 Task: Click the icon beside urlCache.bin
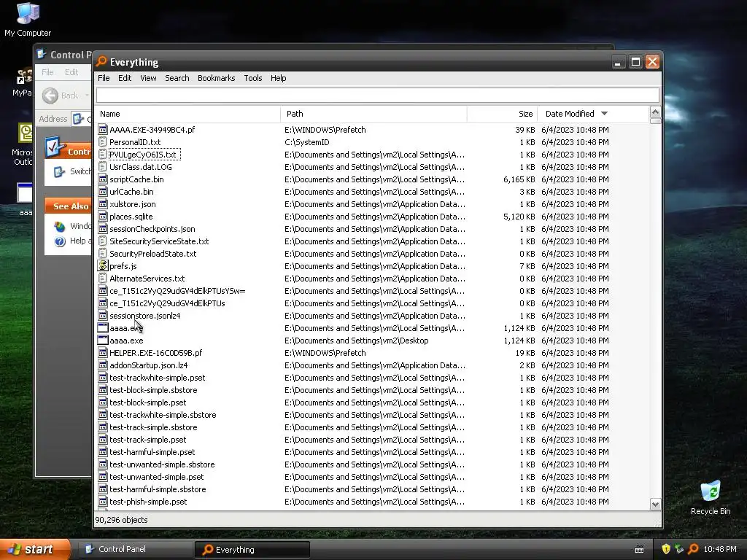[102, 192]
